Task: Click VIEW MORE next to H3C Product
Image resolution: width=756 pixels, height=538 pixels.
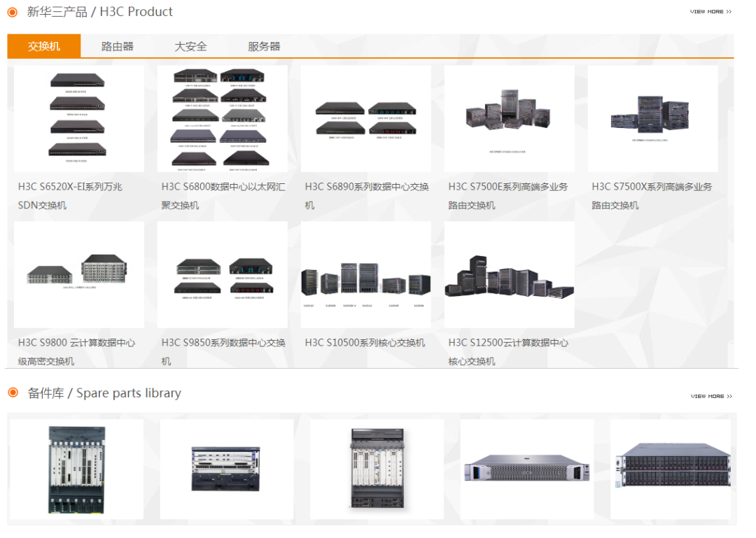Action: coord(710,12)
